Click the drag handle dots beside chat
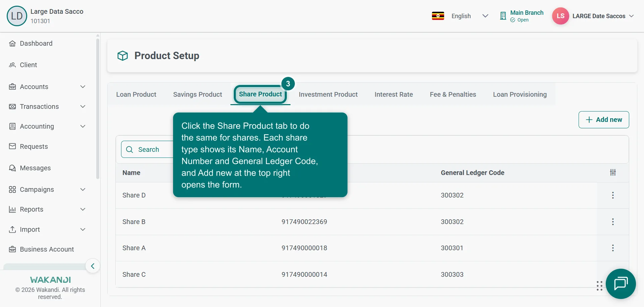The height and width of the screenshot is (307, 644). 599,286
